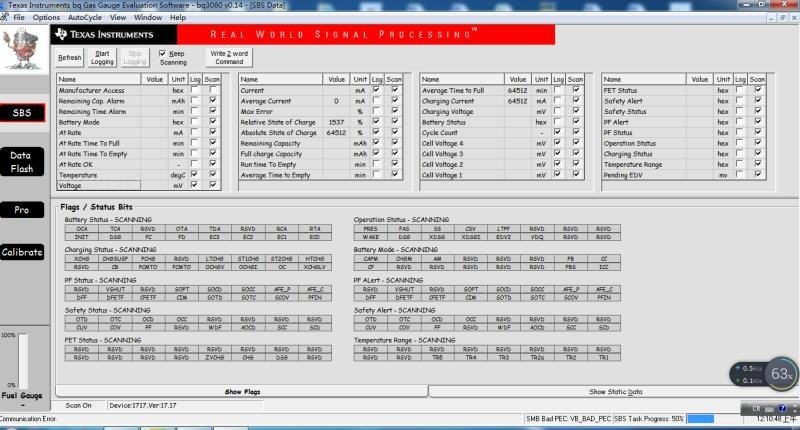This screenshot has height=430, width=800.
Task: Toggle Scan checkbox for Manufacturer Access
Action: (213, 90)
